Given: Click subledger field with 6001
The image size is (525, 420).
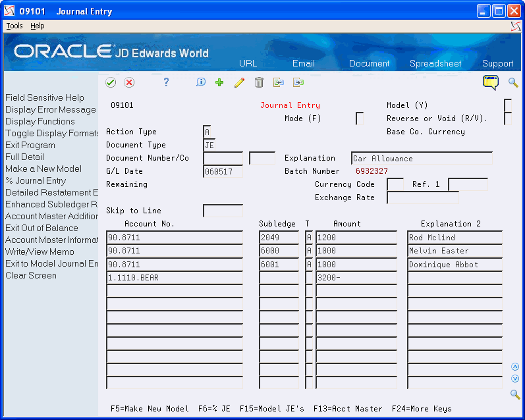Looking at the screenshot, I should tap(279, 265).
